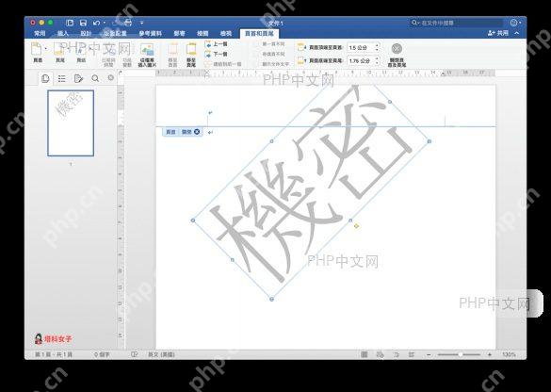Switch to the 插入 ribbon tab
551x392 pixels.
click(62, 33)
